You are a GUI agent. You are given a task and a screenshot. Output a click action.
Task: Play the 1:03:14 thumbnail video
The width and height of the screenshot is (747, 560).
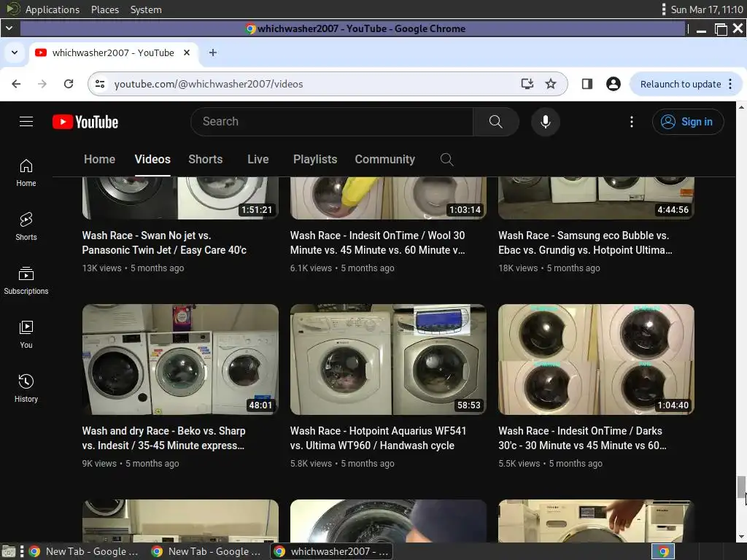coord(388,198)
